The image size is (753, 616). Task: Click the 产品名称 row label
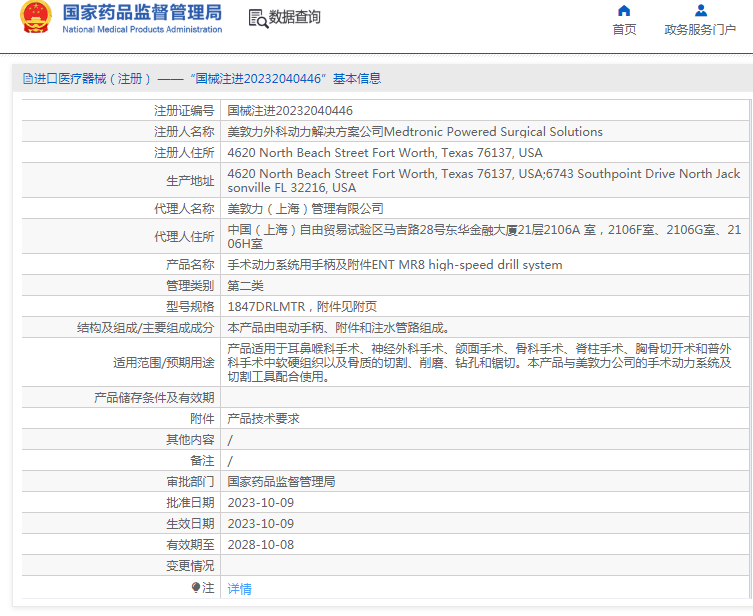tap(190, 265)
